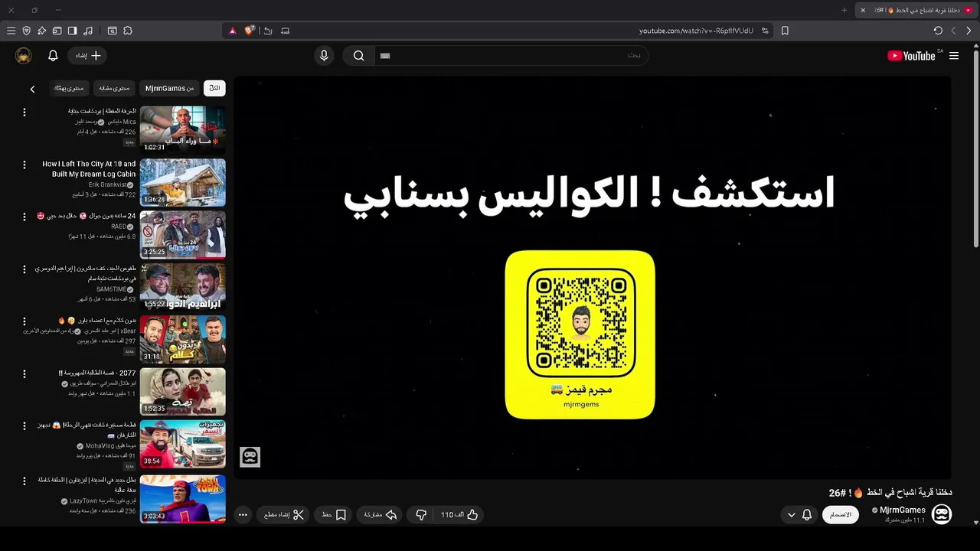Open the xBear 31:18 video thumbnail
This screenshot has width=980, height=551.
[183, 339]
